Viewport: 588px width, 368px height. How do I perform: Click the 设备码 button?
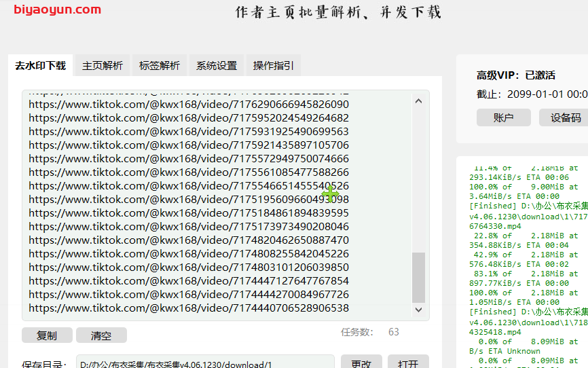click(565, 117)
